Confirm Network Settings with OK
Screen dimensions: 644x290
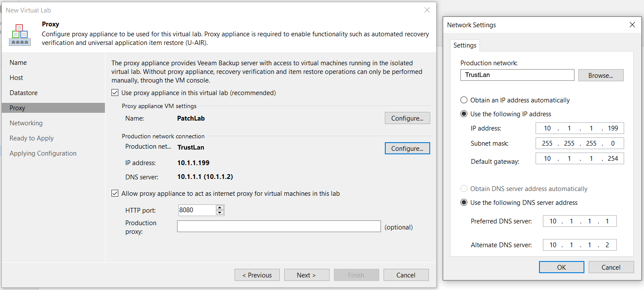(562, 267)
